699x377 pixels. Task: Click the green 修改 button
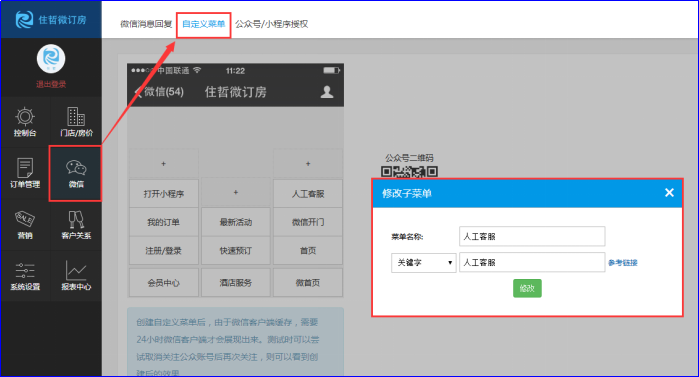[527, 288]
